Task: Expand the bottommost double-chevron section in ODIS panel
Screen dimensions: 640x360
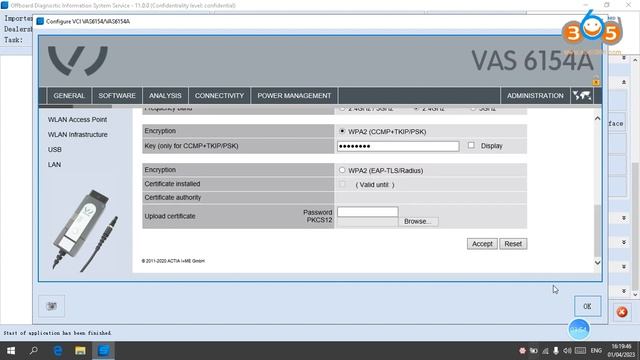Action: coord(624,291)
